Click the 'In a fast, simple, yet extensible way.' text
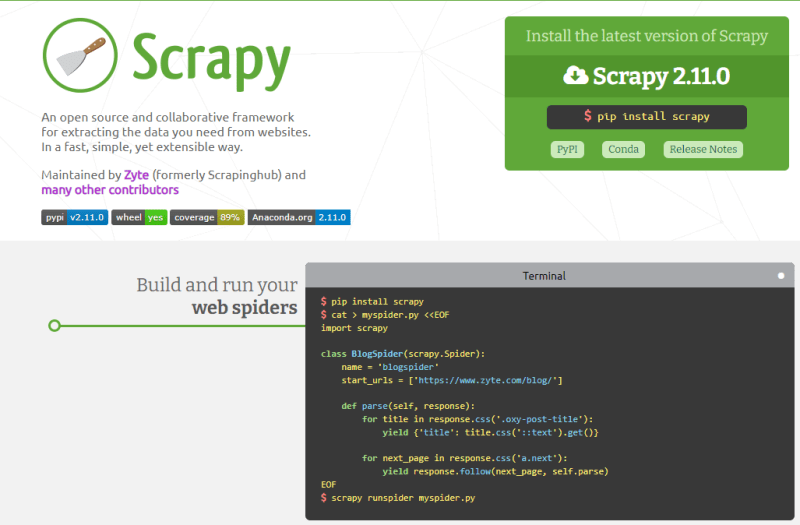Image resolution: width=800 pixels, height=525 pixels. coord(142,147)
